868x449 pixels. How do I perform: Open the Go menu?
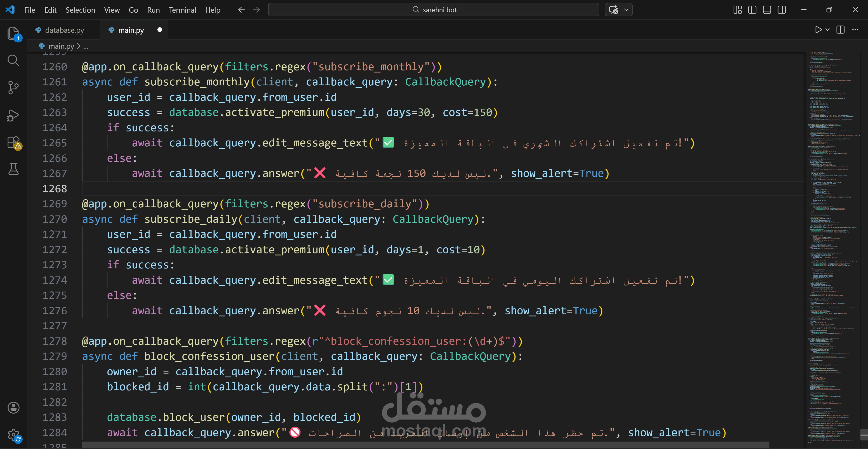133,10
